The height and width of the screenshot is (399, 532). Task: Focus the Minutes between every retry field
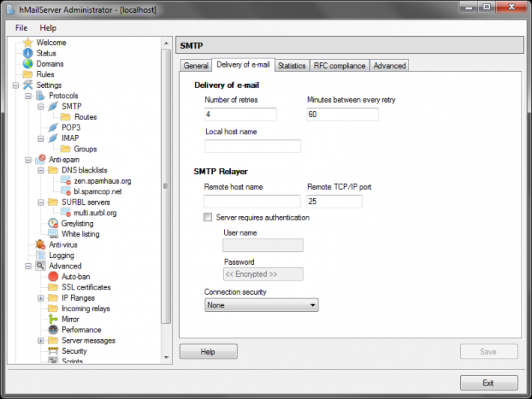click(342, 114)
